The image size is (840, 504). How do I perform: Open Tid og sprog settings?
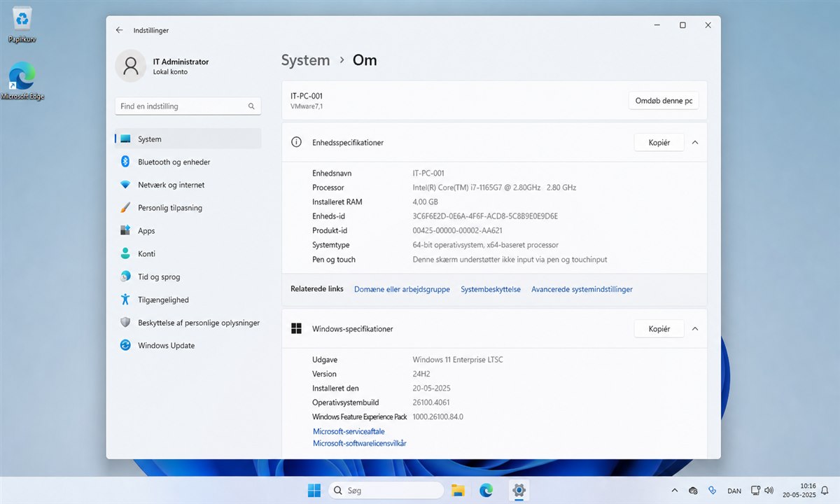pyautogui.click(x=188, y=277)
